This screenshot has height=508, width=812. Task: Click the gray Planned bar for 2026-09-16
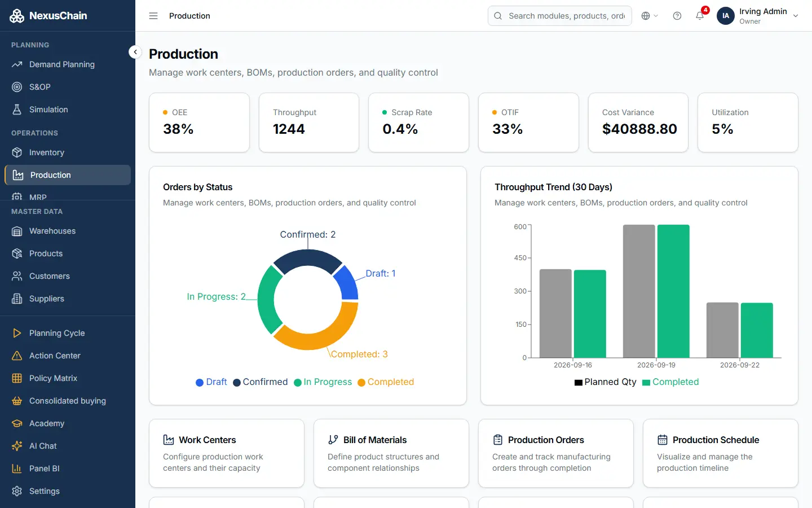pos(555,313)
